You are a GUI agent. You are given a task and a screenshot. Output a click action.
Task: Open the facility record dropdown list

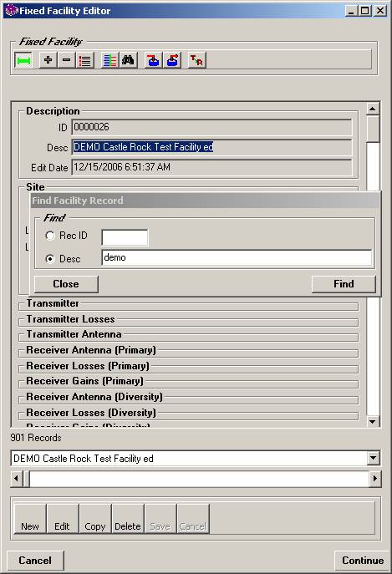(374, 458)
